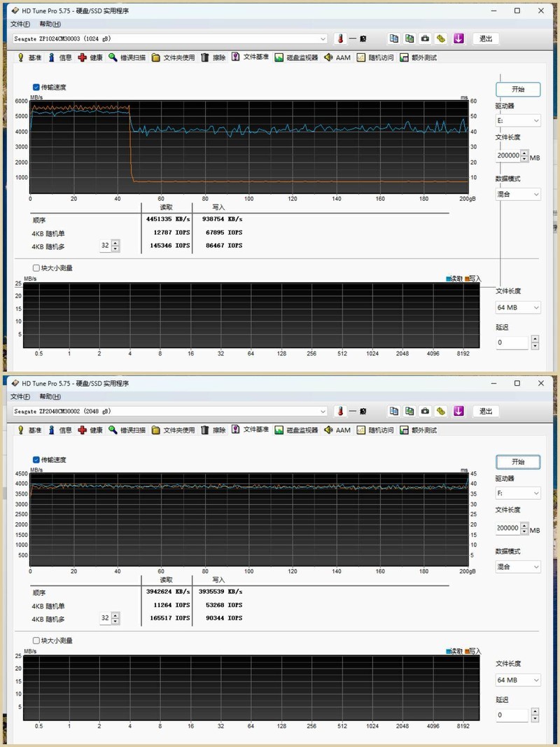Open 文件 menu in upper window
560x747 pixels.
click(20, 24)
